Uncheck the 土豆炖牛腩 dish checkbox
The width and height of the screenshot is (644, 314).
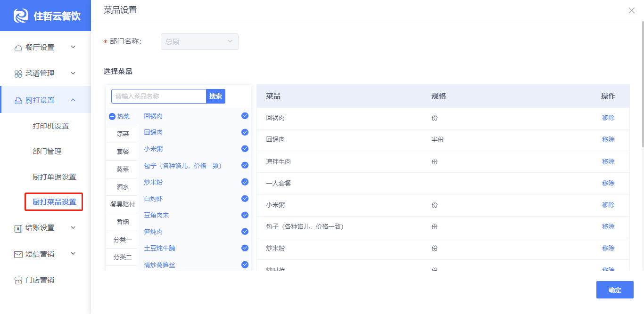(245, 248)
